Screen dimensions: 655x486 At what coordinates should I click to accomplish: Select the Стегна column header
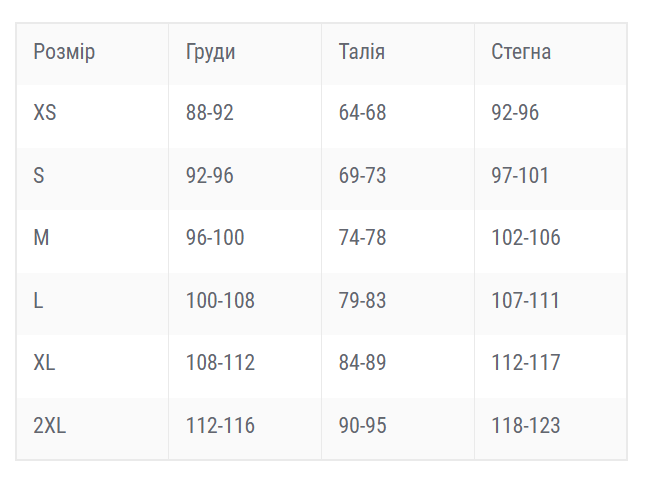[521, 52]
